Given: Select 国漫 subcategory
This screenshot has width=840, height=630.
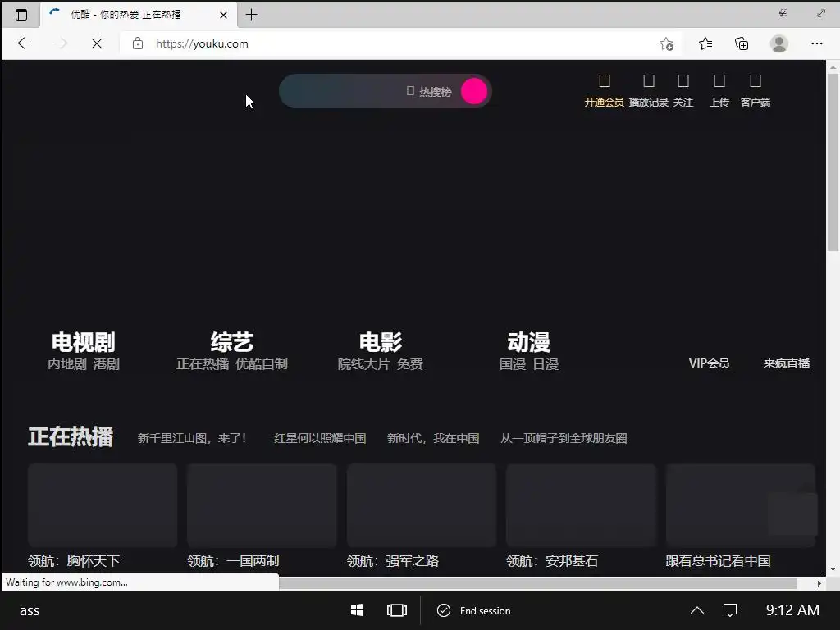Looking at the screenshot, I should click(513, 364).
